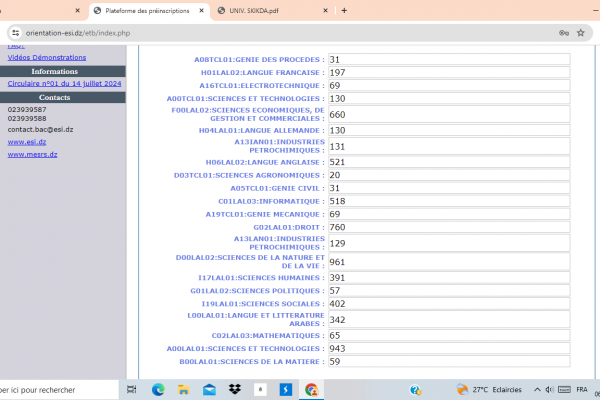Screen dimensions: 600x400
Task: Open new browser tab with plus button
Action: [344, 11]
